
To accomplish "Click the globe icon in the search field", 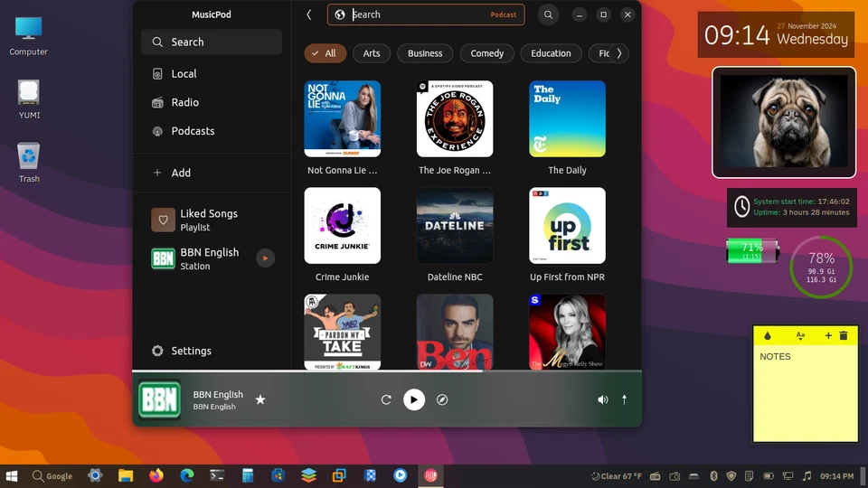I will click(x=340, y=14).
